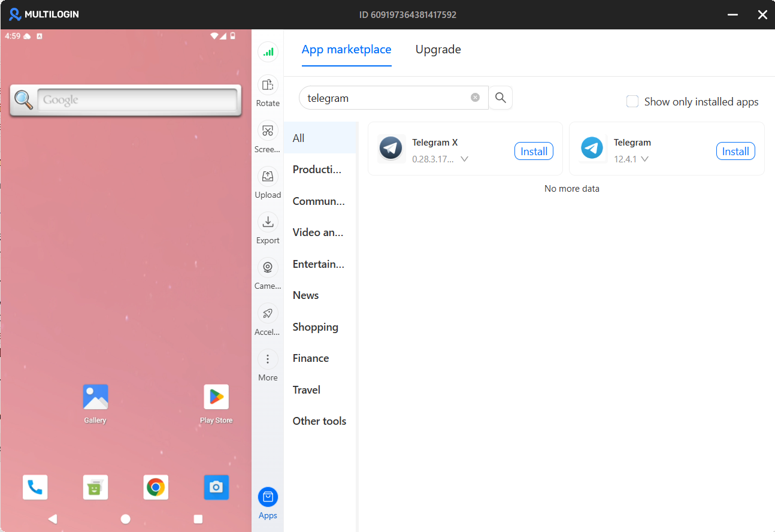The width and height of the screenshot is (775, 532).
Task: Open the More options menu icon
Action: [x=268, y=359]
